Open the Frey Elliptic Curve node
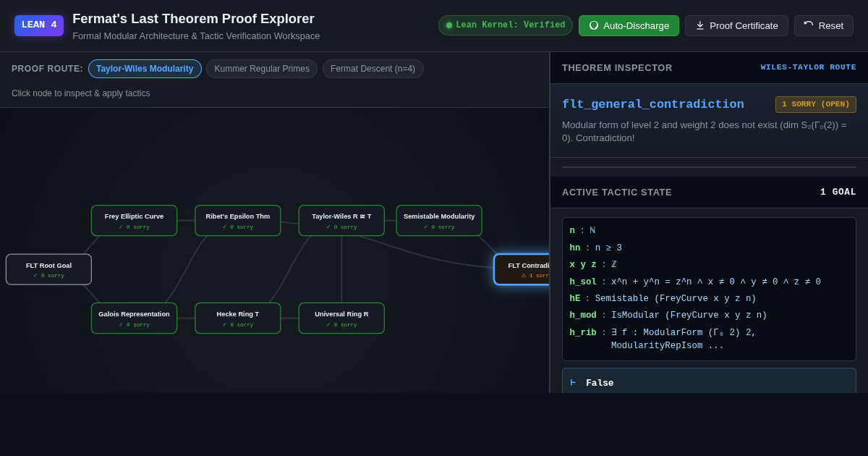Image resolution: width=868 pixels, height=456 pixels. pos(134,221)
